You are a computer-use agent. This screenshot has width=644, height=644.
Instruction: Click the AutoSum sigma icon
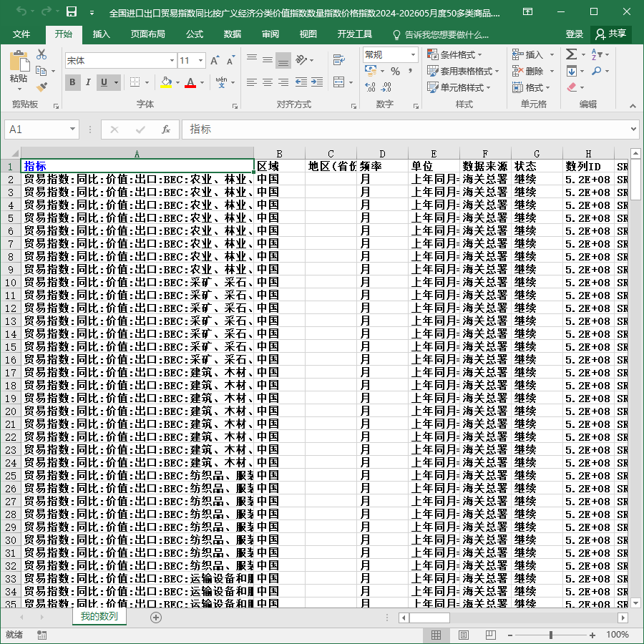[x=571, y=54]
